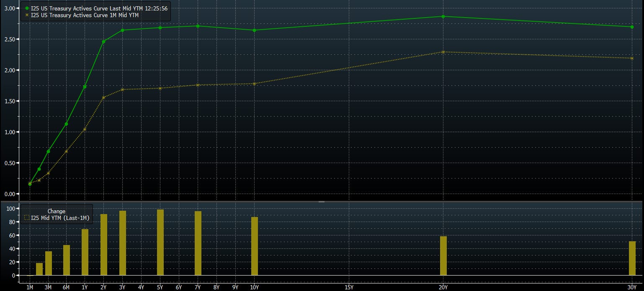Select the yellow 3Y asterisk point
The height and width of the screenshot is (291, 644).
pyautogui.click(x=122, y=89)
